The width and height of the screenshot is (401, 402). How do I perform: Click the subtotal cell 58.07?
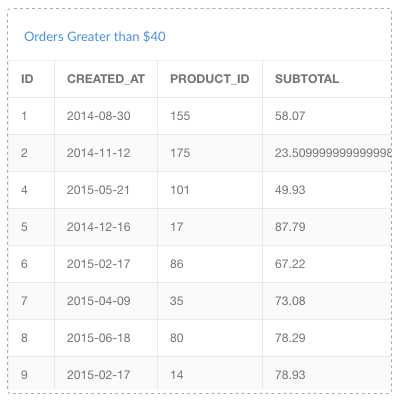[x=290, y=116]
